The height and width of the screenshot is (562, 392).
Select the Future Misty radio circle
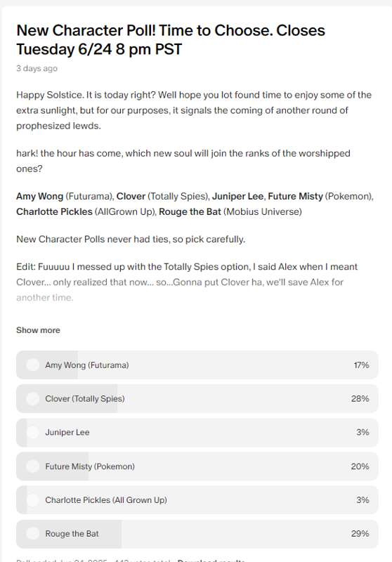tap(32, 466)
